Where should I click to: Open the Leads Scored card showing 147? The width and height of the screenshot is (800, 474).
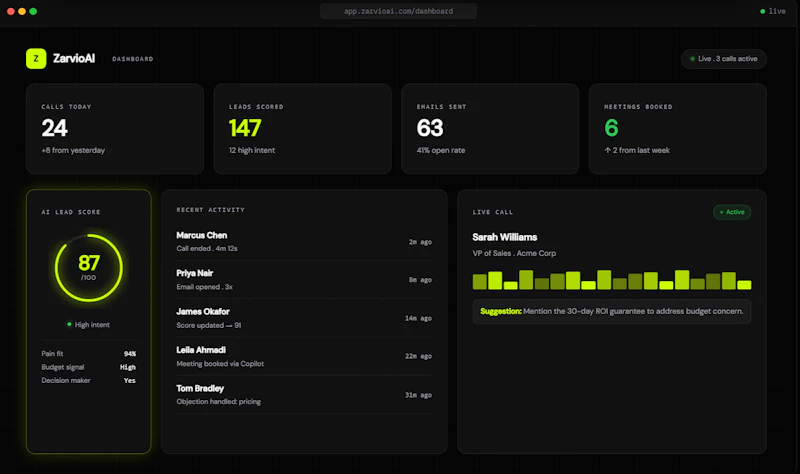pyautogui.click(x=303, y=129)
